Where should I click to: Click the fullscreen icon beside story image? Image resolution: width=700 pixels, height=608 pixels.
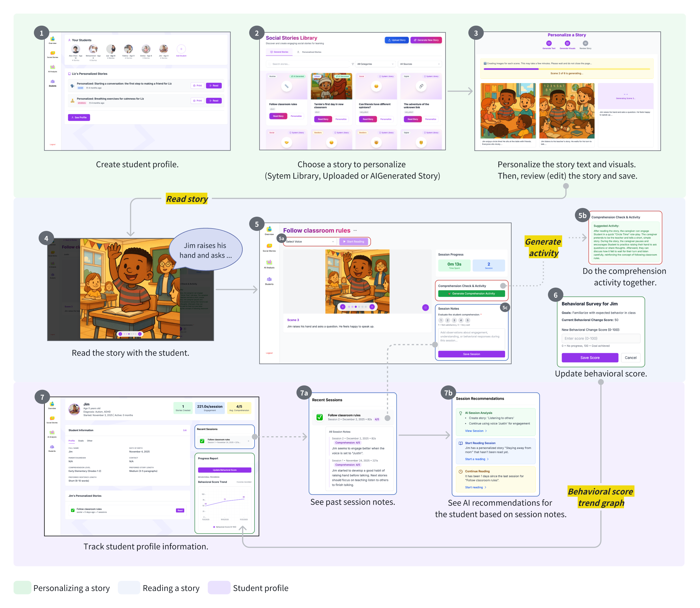[x=425, y=307]
